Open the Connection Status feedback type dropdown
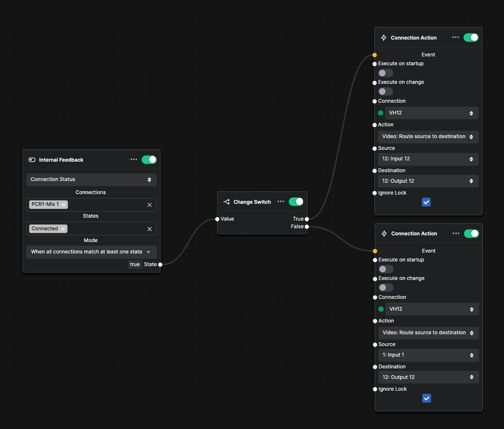 91,180
